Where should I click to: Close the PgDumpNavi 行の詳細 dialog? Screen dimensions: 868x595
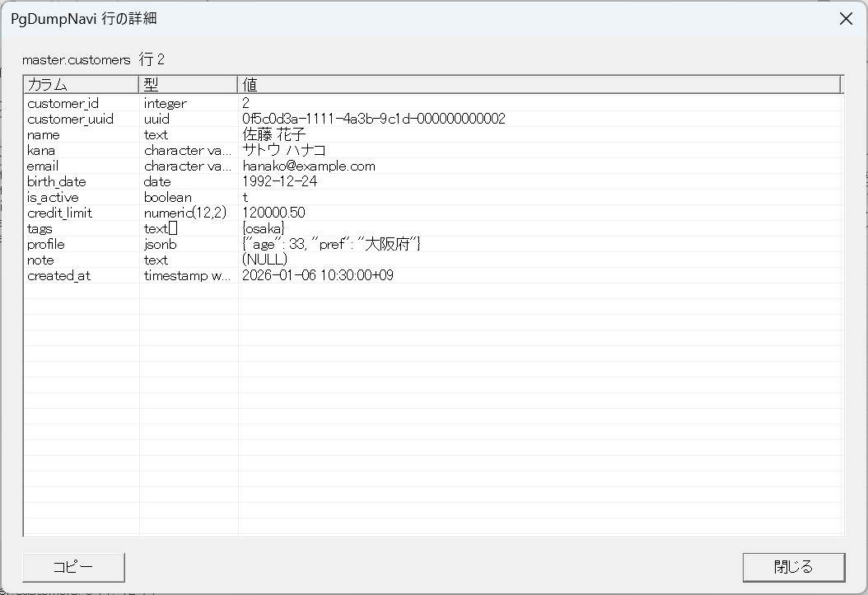[846, 19]
